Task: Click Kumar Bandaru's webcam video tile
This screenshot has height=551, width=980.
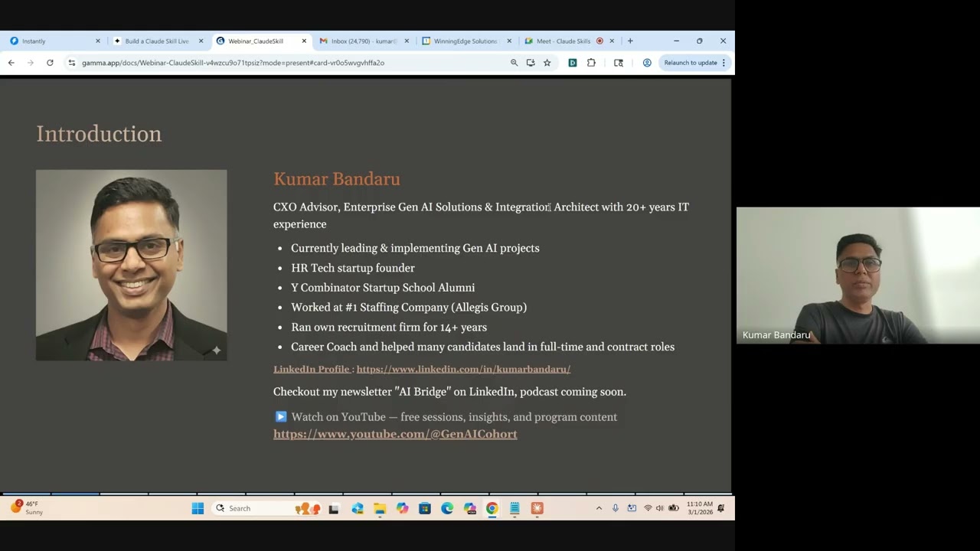Action: (x=858, y=275)
